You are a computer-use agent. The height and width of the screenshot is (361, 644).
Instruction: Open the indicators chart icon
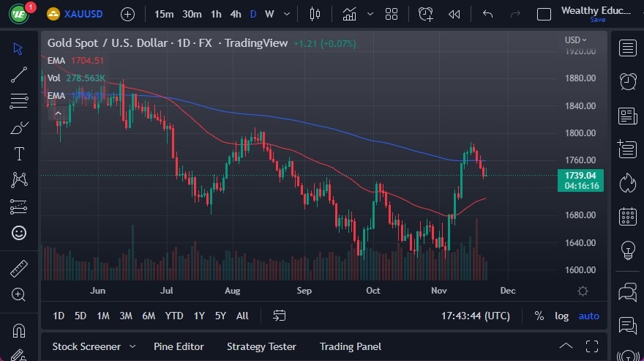(x=350, y=14)
